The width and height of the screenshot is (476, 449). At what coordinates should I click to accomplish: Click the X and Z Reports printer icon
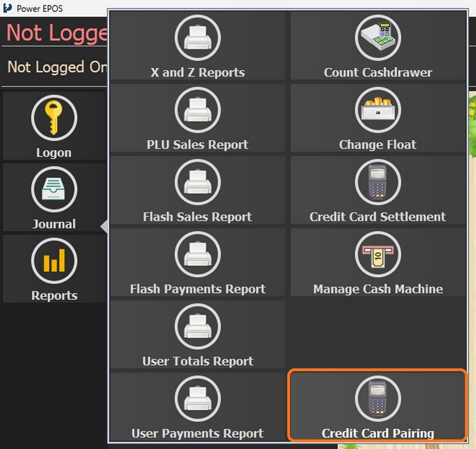tap(198, 37)
